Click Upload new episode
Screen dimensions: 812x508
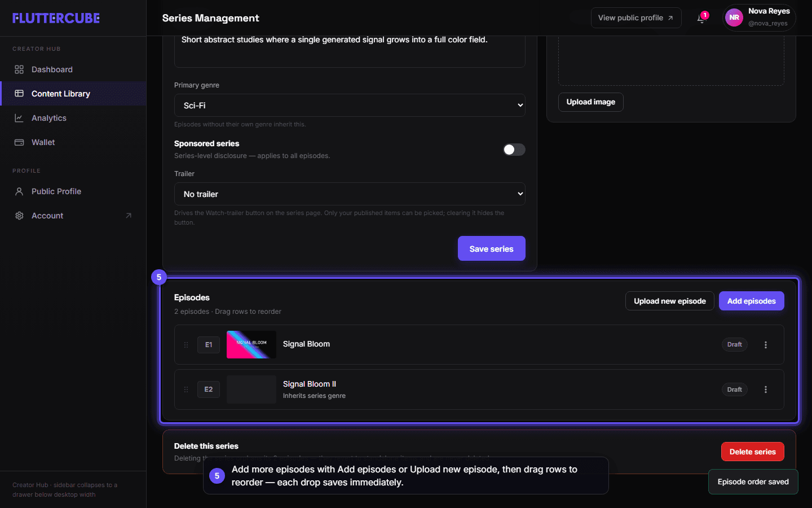tap(670, 301)
